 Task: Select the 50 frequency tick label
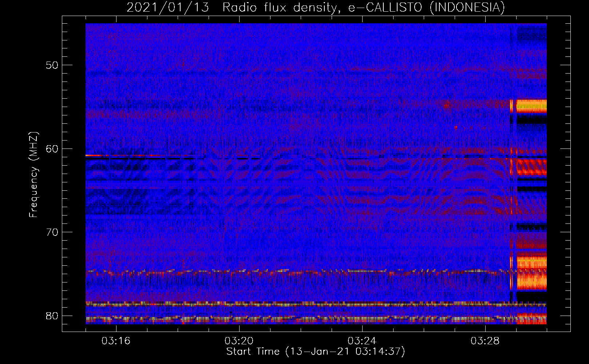click(52, 66)
